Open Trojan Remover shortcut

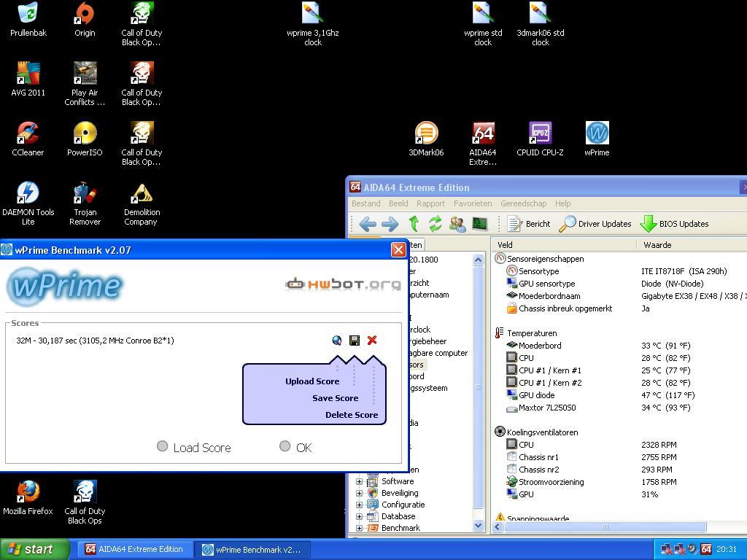85,203
